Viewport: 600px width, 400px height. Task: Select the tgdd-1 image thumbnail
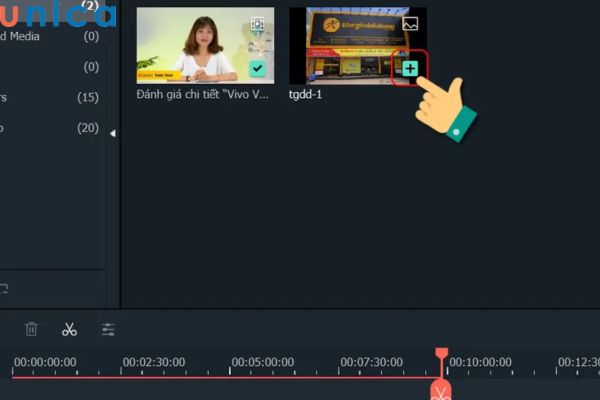358,45
